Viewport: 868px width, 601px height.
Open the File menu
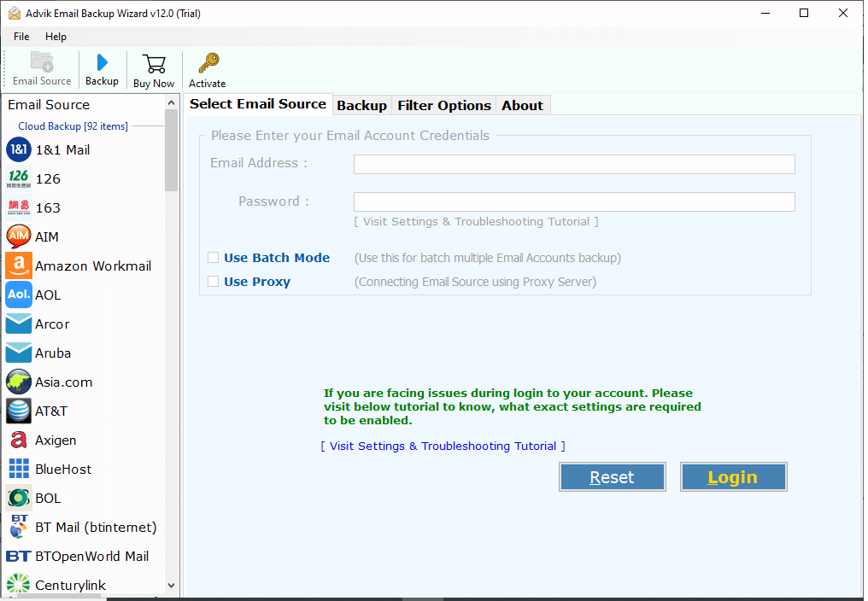(x=21, y=37)
